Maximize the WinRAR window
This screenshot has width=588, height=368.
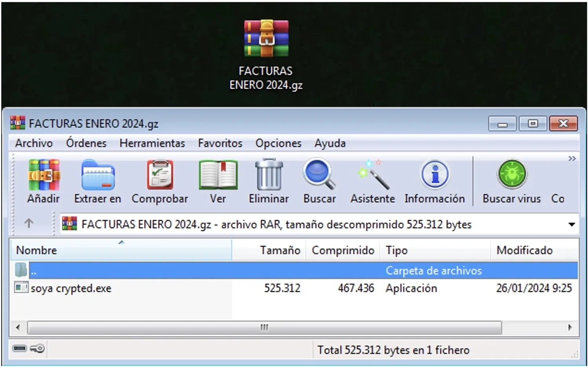[x=533, y=124]
